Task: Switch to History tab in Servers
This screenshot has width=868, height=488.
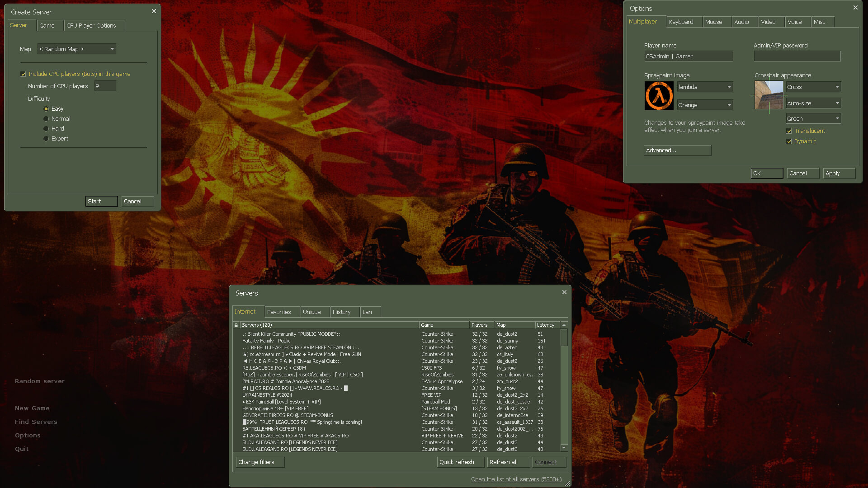Action: coord(345,312)
